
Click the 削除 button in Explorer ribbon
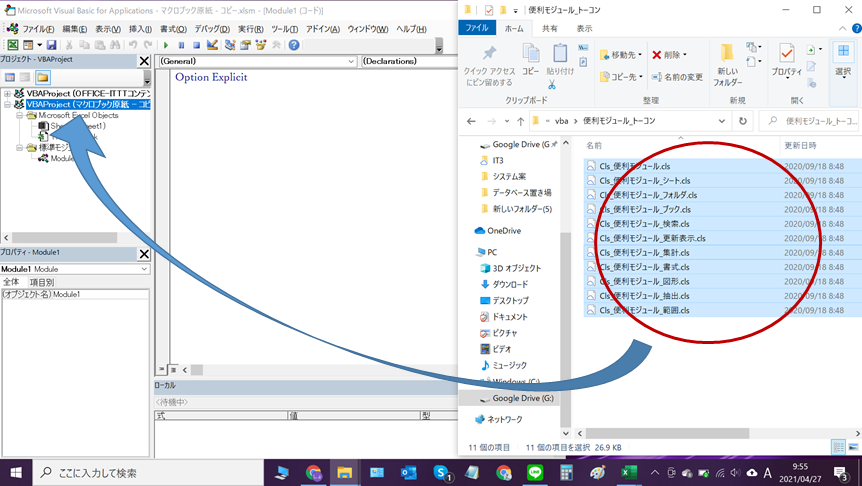(x=669, y=55)
